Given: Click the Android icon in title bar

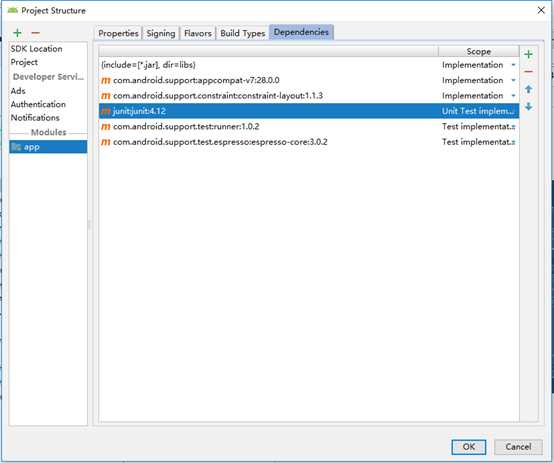Looking at the screenshot, I should click(x=12, y=11).
